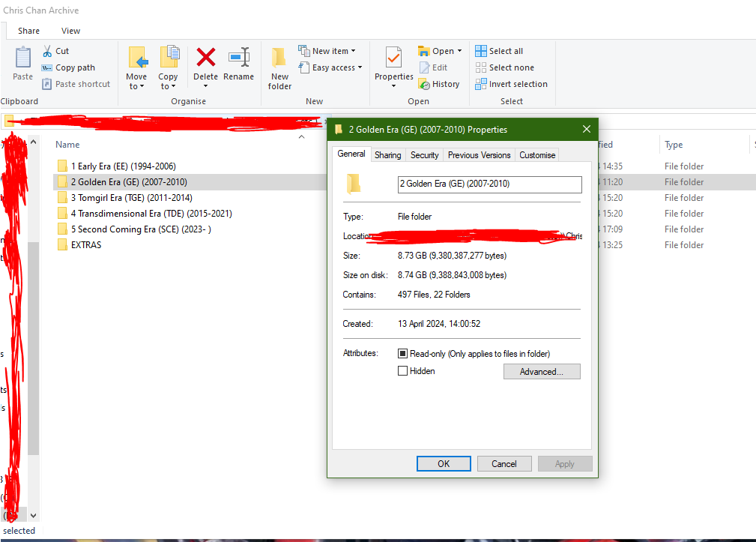Click the Copy path icon
This screenshot has width=756, height=542.
46,67
